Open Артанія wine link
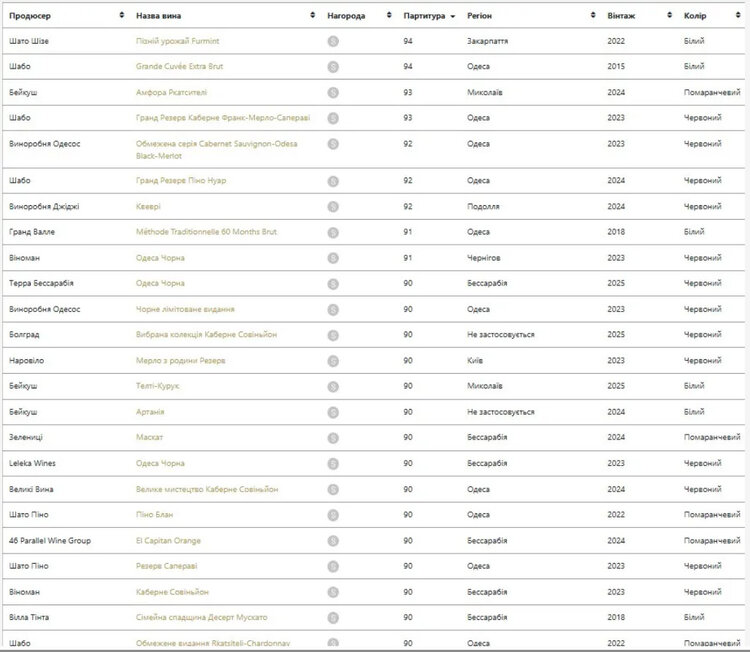Screen dimensions: 750x652 coord(150,412)
